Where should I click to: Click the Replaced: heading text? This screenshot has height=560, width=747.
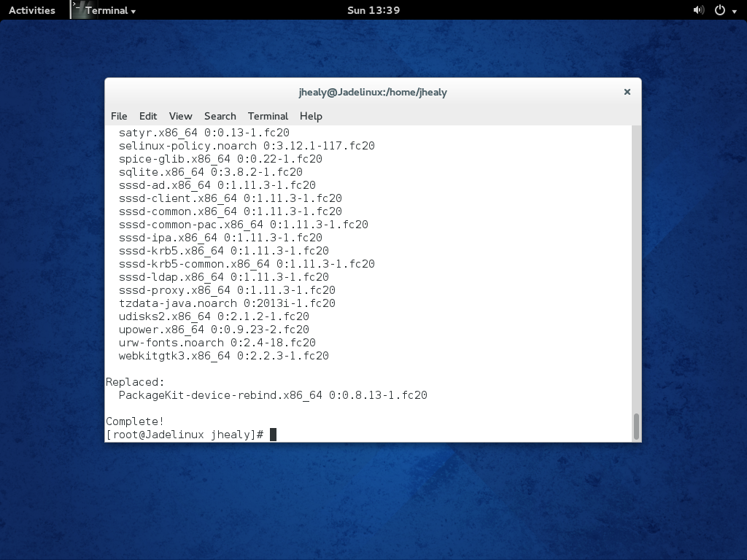click(x=135, y=382)
